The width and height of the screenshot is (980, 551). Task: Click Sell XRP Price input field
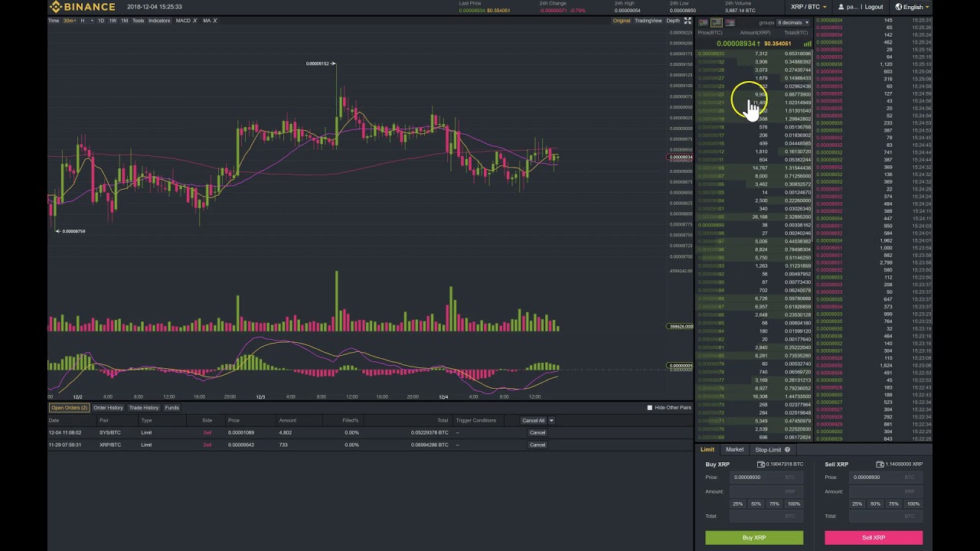[x=886, y=478]
